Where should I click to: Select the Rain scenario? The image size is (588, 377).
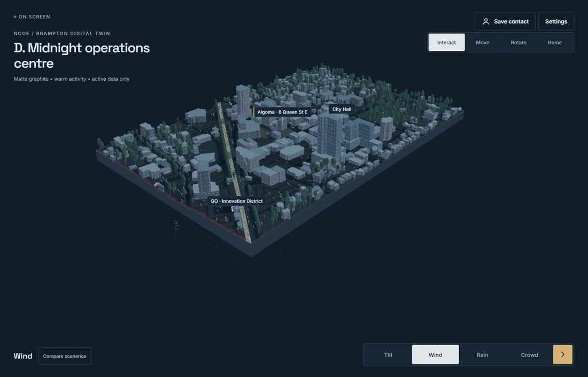(482, 355)
